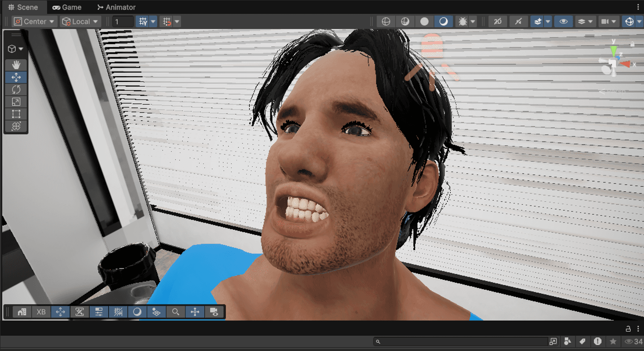644x351 pixels.
Task: Open gizmos dropdown arrow
Action: (x=640, y=21)
